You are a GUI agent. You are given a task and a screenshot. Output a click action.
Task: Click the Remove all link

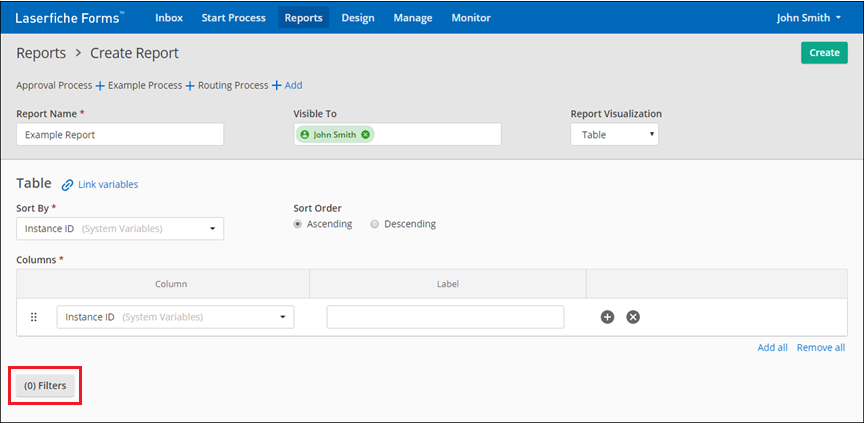click(820, 348)
